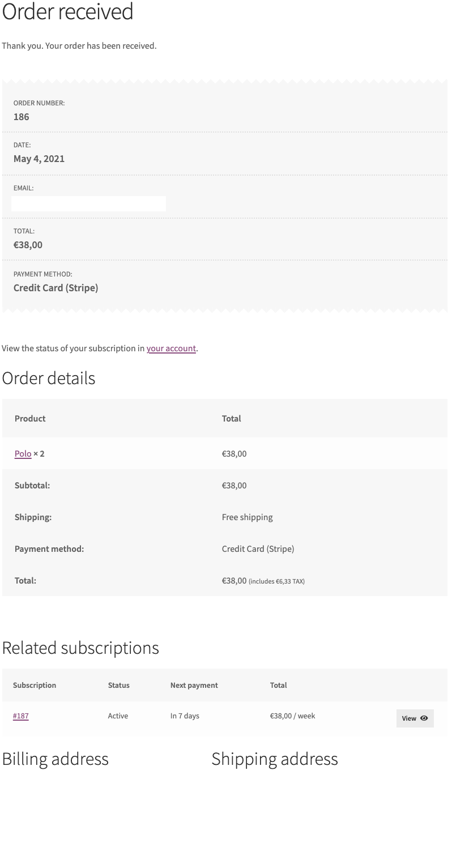Click the Shipping address heading
This screenshot has height=868, width=452.
point(274,759)
